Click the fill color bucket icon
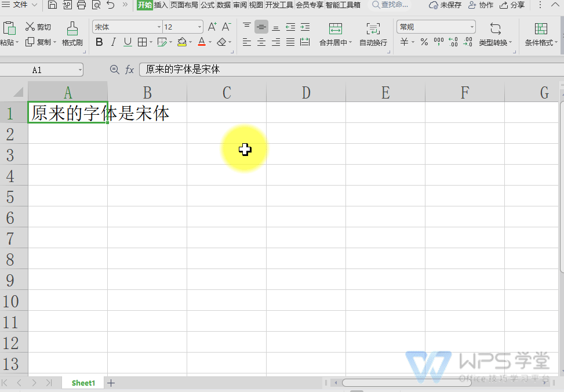This screenshot has width=564, height=392. tap(182, 42)
